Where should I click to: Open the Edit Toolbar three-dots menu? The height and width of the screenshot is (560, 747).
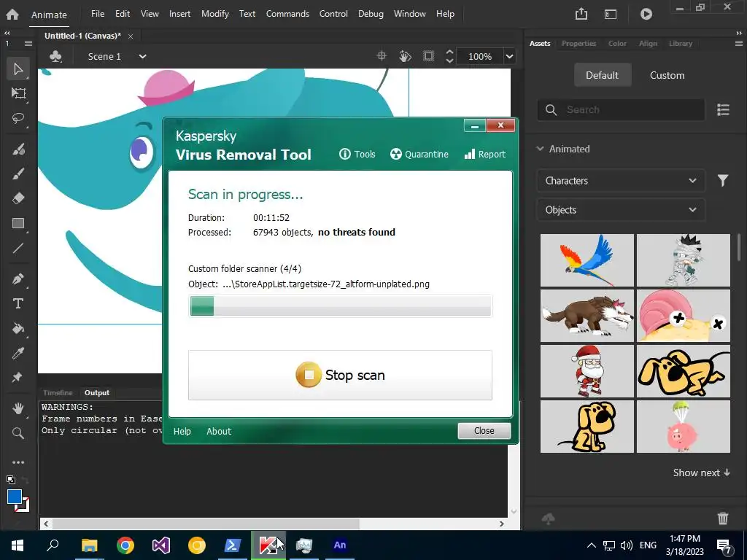click(x=18, y=462)
